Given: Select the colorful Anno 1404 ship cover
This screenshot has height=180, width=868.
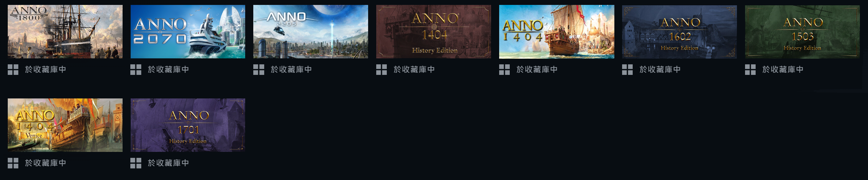Looking at the screenshot, I should tap(557, 32).
